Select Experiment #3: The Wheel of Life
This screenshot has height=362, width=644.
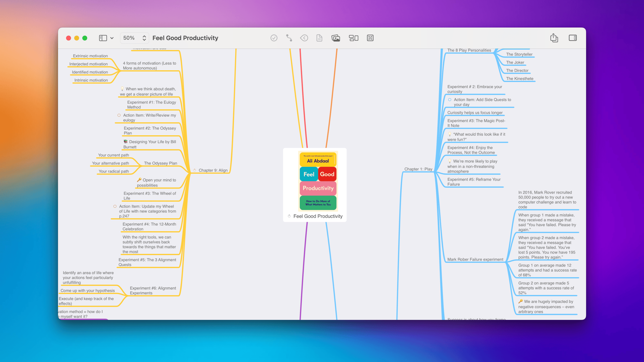pyautogui.click(x=150, y=196)
